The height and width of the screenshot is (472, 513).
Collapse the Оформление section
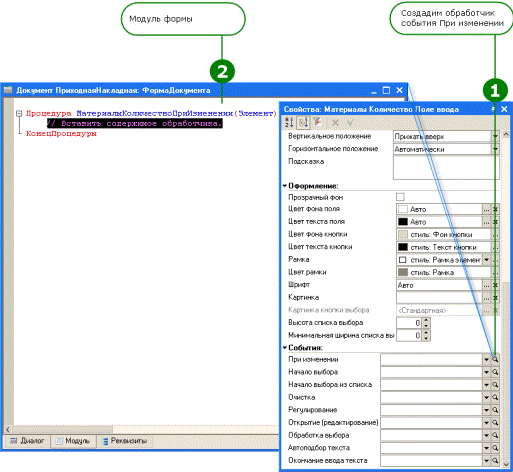[285, 186]
